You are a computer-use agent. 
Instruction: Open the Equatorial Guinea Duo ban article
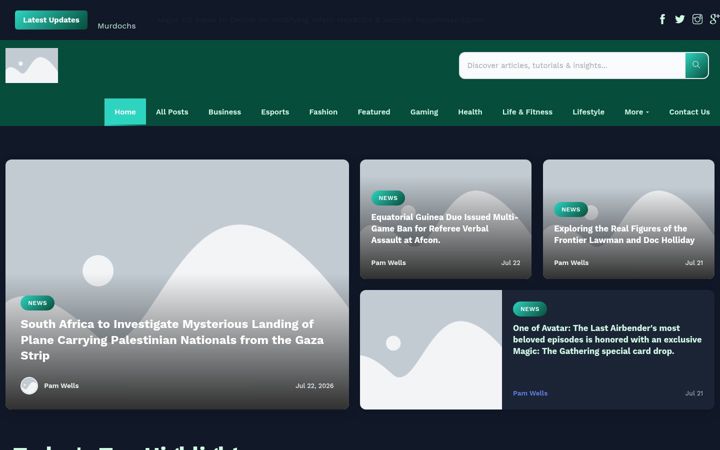444,229
